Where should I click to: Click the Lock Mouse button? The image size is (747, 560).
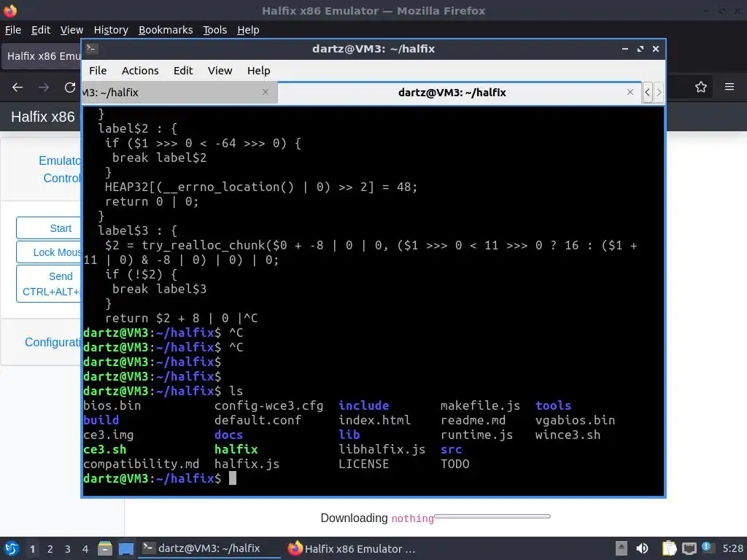click(49, 252)
